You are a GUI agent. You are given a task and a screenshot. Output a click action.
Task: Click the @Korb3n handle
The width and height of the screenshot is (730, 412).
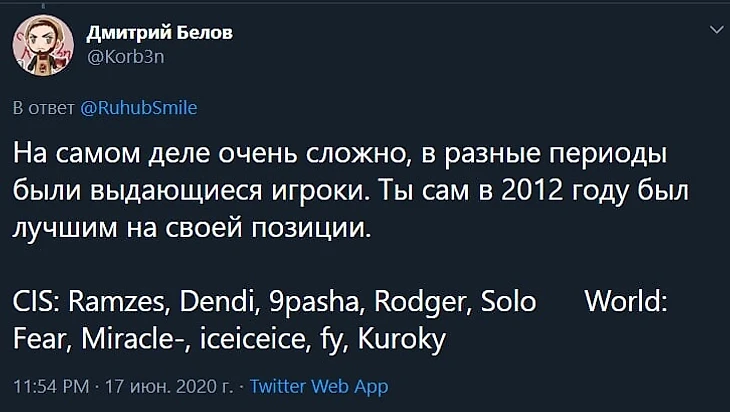click(127, 57)
